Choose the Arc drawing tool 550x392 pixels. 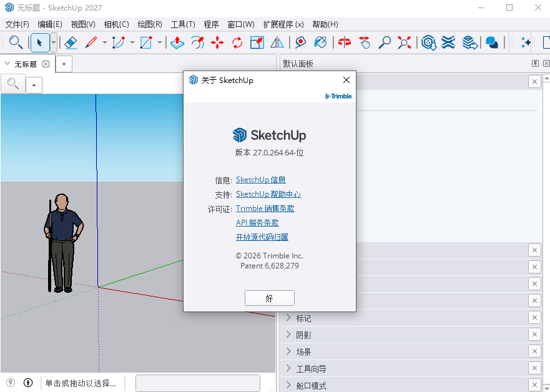119,43
